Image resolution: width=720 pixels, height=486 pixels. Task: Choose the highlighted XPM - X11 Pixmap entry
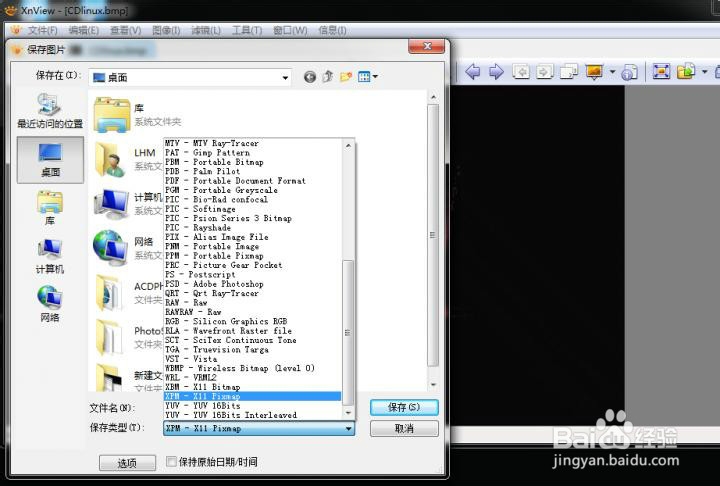(x=253, y=396)
